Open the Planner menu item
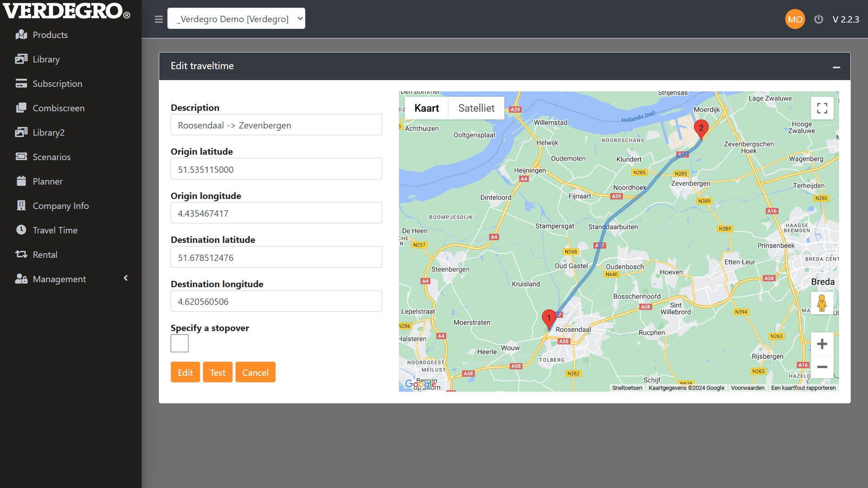Screen dimensions: 868x488 point(47,181)
